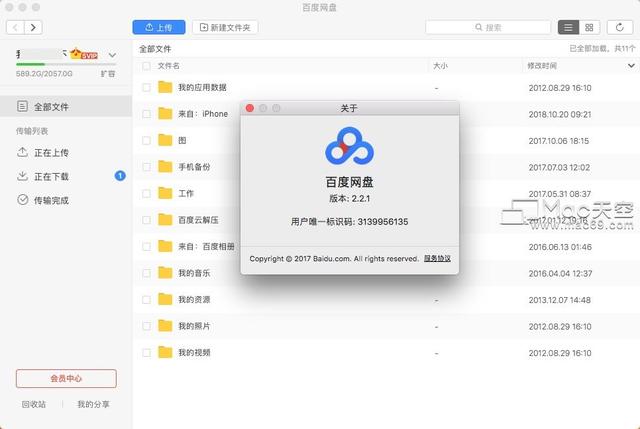Check the box for 工作 folder
This screenshot has width=640, height=429.
coord(146,193)
